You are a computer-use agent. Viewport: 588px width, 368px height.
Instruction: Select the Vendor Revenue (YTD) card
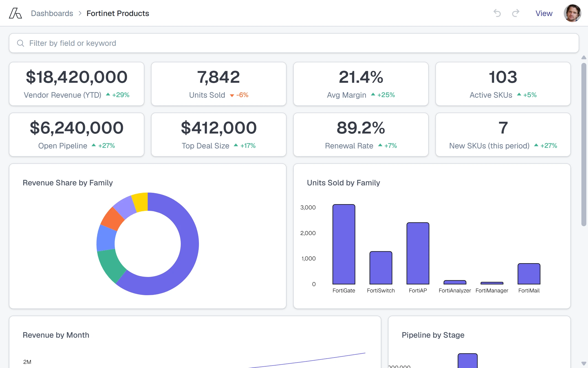[77, 84]
